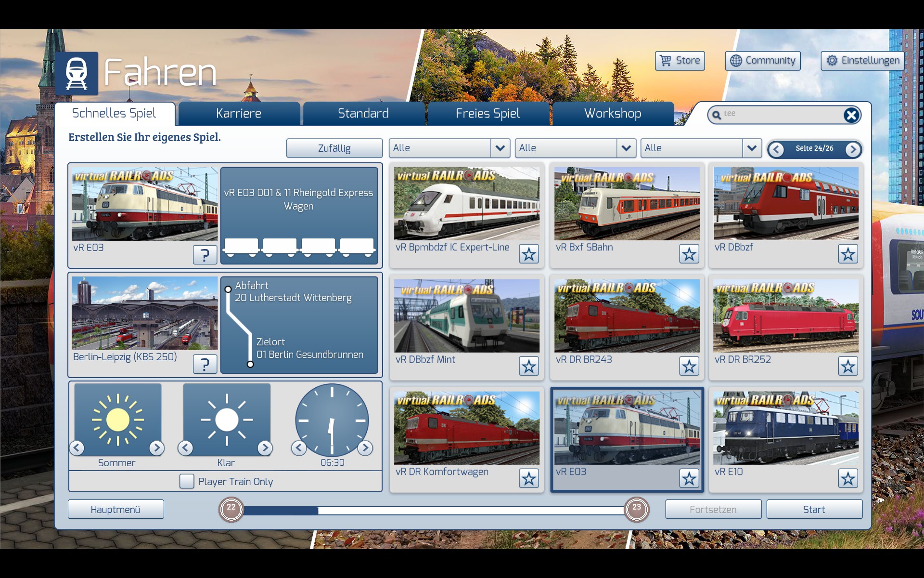Click next season arrow beside Sommer
This screenshot has width=924, height=578.
click(x=156, y=448)
